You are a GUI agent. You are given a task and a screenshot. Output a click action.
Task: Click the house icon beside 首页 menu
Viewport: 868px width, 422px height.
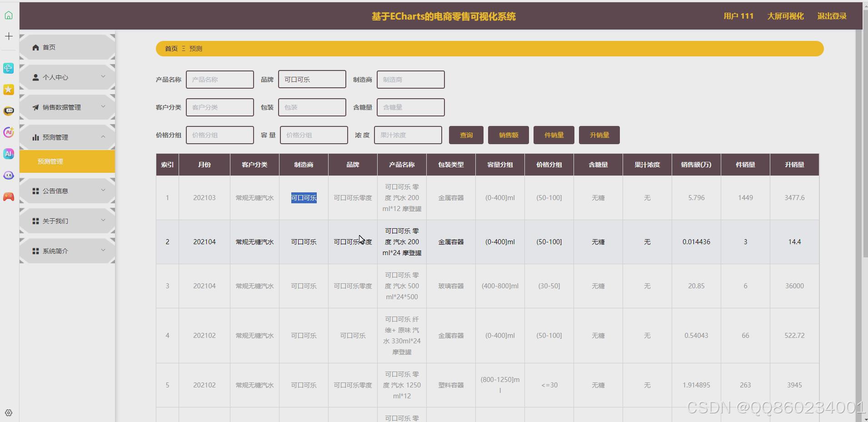point(35,47)
